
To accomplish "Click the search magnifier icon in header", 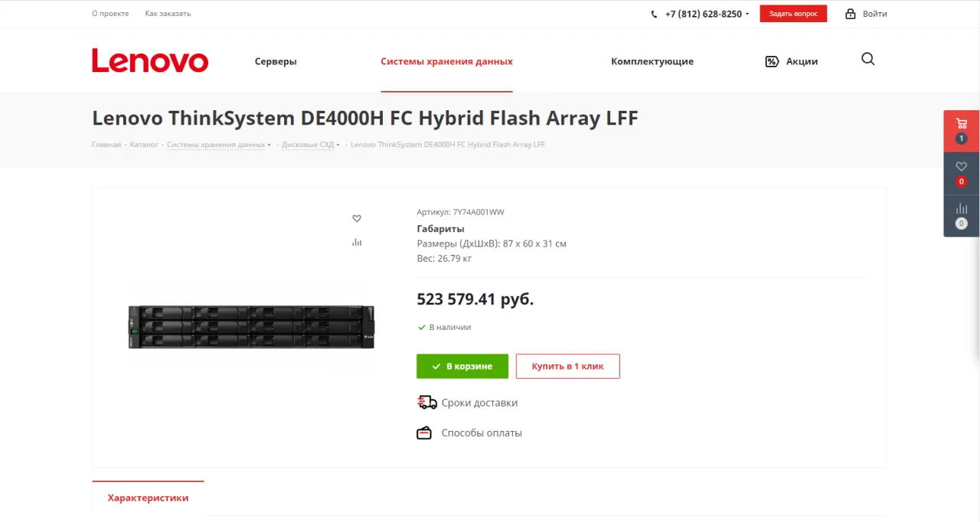I will (x=867, y=60).
